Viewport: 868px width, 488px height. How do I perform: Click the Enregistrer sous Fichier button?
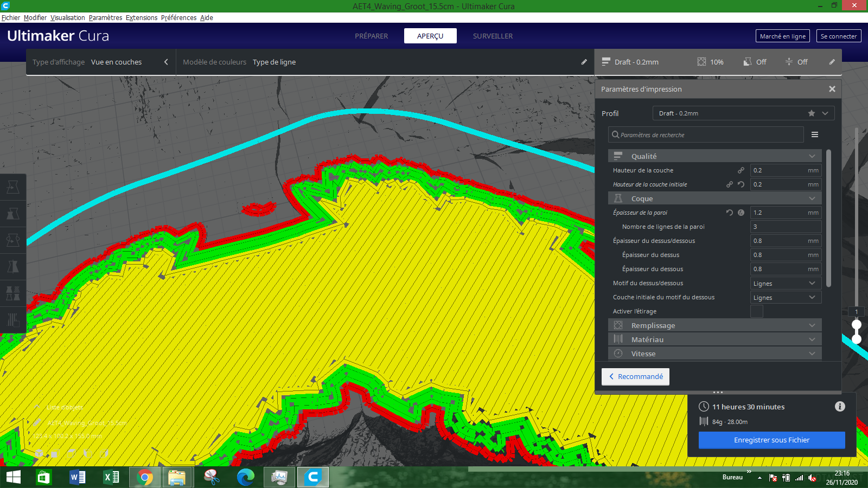[771, 440]
